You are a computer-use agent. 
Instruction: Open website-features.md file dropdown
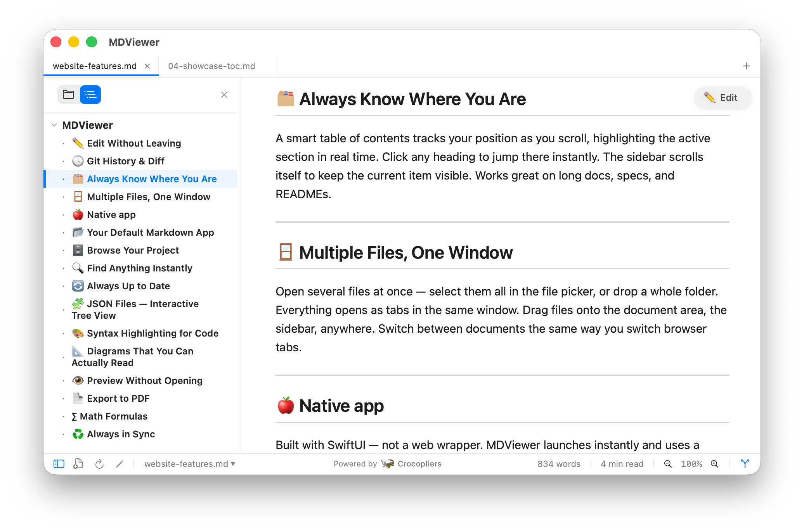pos(190,464)
